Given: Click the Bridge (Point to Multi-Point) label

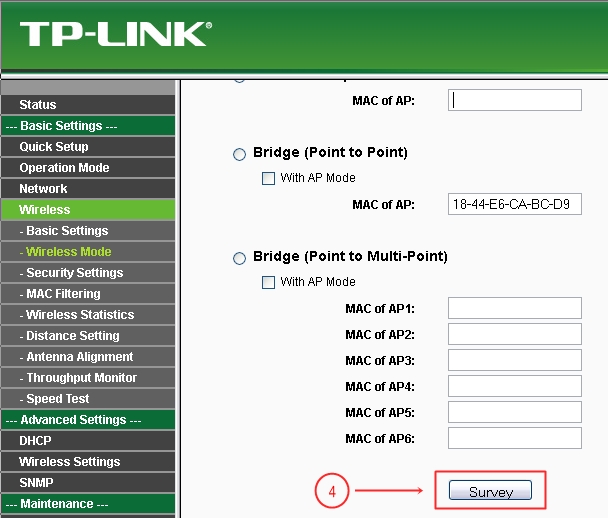Looking at the screenshot, I should pos(350,256).
